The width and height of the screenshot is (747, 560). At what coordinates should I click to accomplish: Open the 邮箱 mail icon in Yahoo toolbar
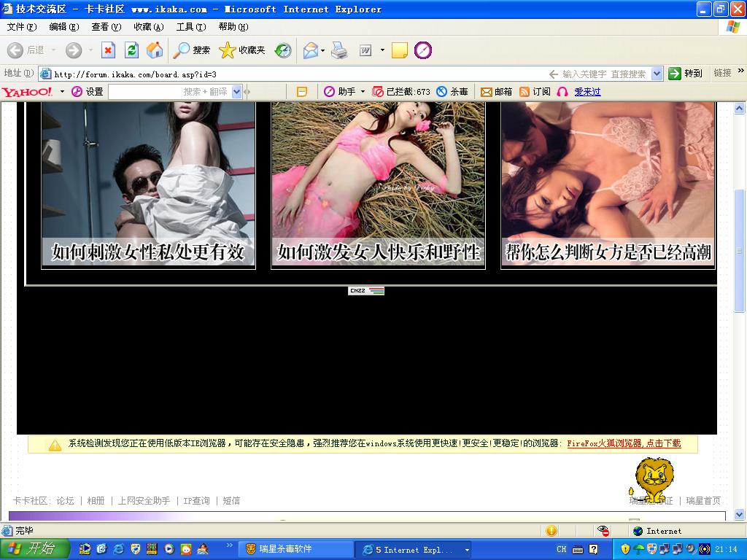tap(496, 92)
